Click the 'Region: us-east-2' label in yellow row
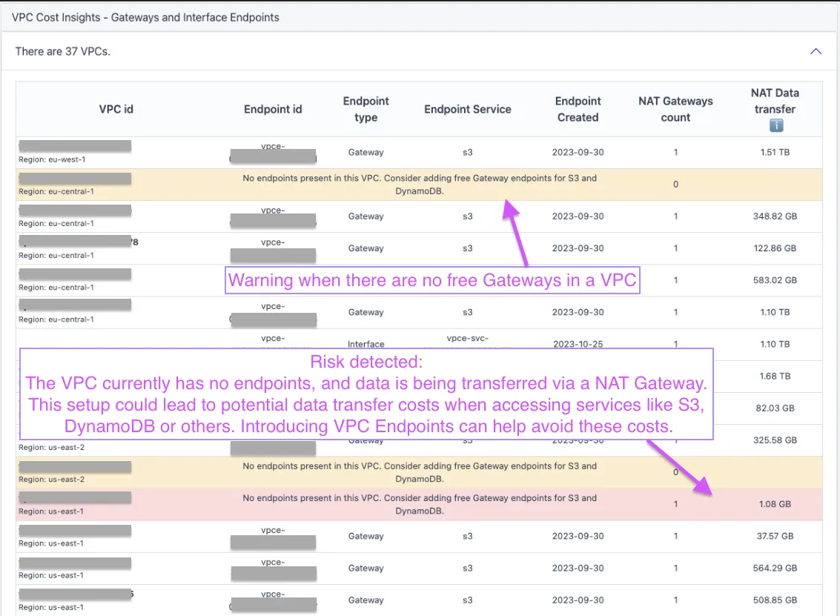The image size is (840, 616). coord(51,480)
